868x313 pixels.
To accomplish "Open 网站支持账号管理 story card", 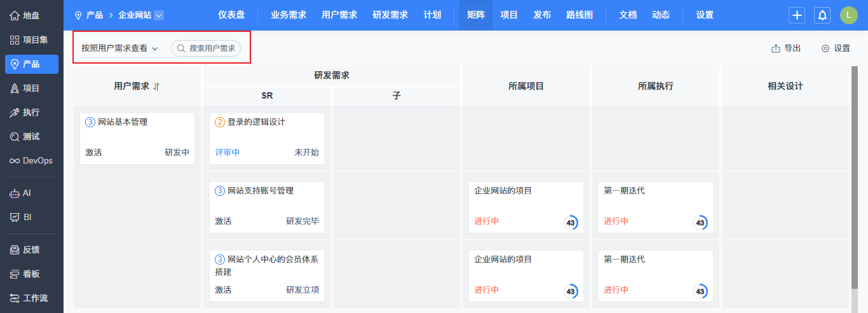I will click(x=267, y=207).
